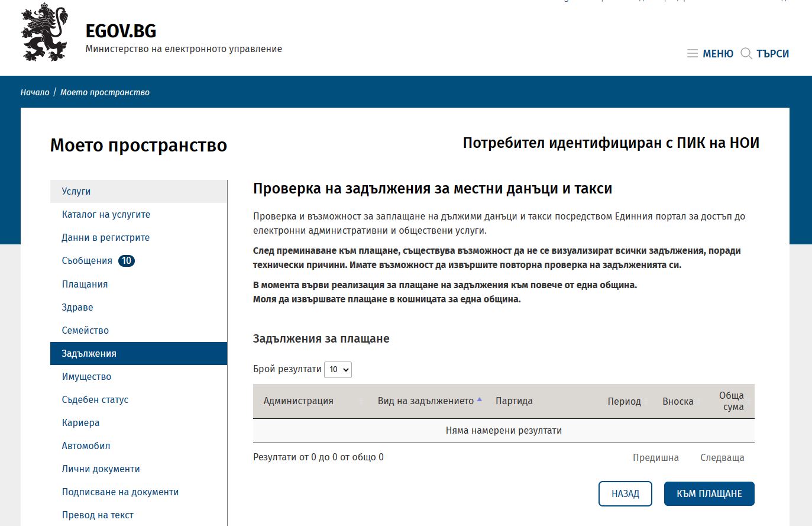
Task: Click the Предишна pagination link
Action: pyautogui.click(x=655, y=458)
